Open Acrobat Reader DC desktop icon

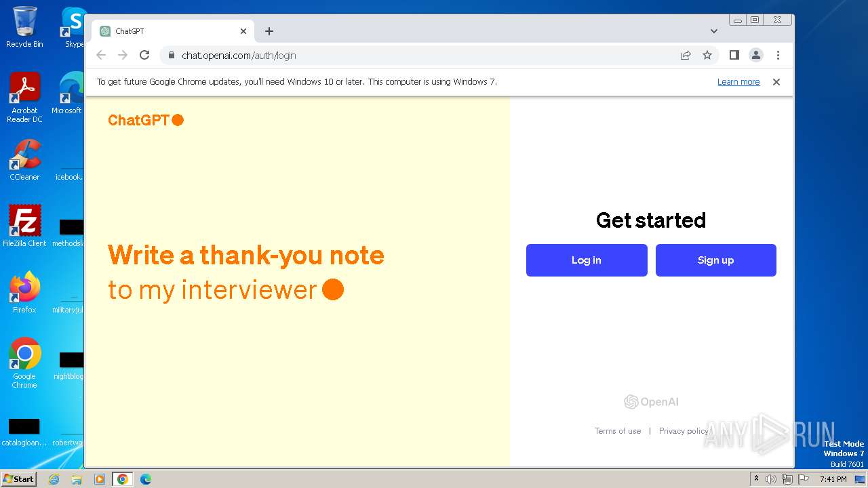[x=24, y=98]
